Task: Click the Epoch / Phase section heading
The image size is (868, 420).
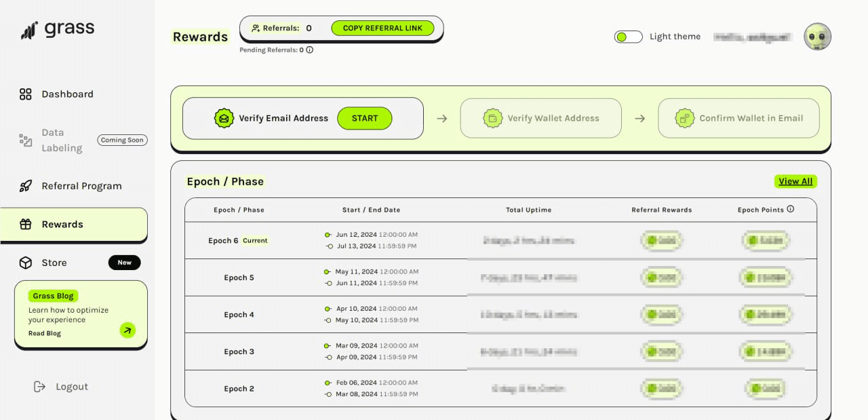Action: 225,182
